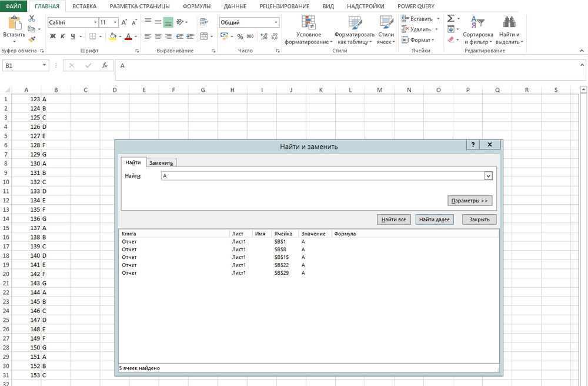
Task: Click the Format Painter brush icon
Action: pos(32,39)
